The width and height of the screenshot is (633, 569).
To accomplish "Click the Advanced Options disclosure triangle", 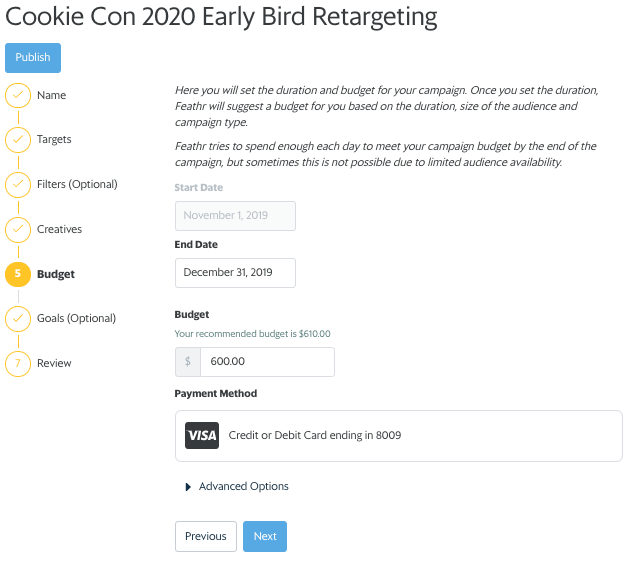I will click(x=188, y=487).
